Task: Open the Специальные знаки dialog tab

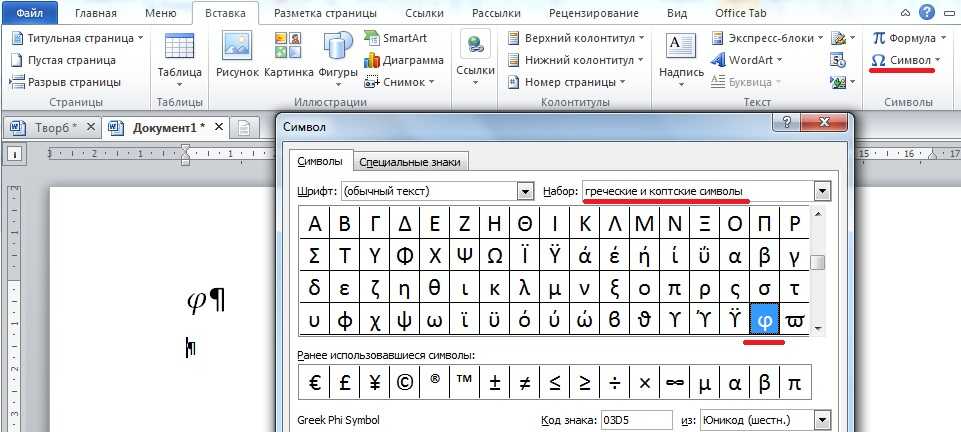Action: click(409, 162)
